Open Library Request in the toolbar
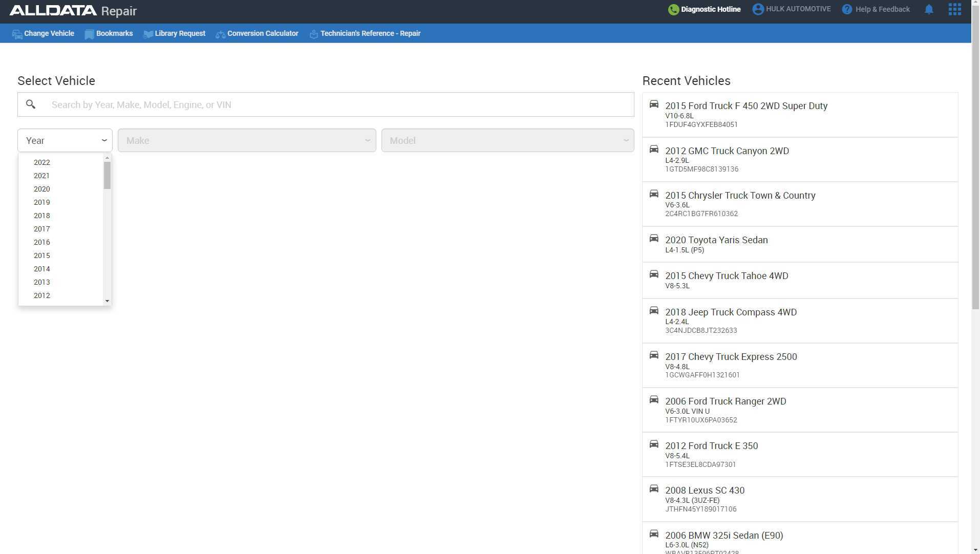 [x=175, y=34]
